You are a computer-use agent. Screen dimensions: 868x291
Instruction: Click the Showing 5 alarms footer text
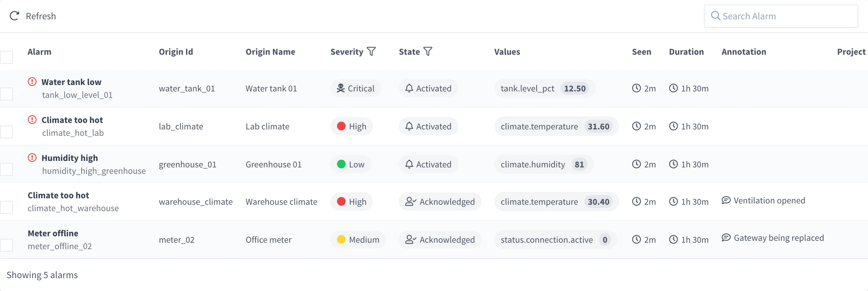pyautogui.click(x=42, y=275)
